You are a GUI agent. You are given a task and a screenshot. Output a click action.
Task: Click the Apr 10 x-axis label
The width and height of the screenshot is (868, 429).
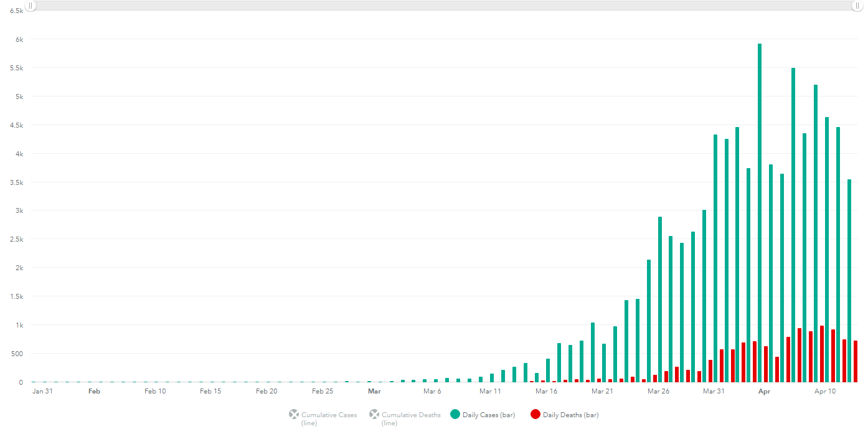(825, 392)
